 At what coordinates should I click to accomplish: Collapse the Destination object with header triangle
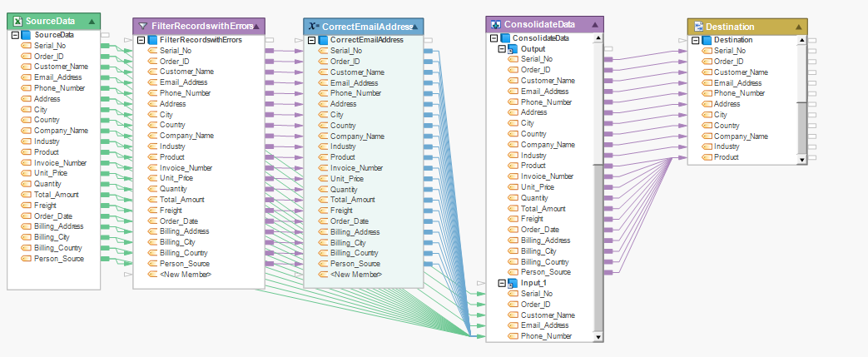point(798,27)
